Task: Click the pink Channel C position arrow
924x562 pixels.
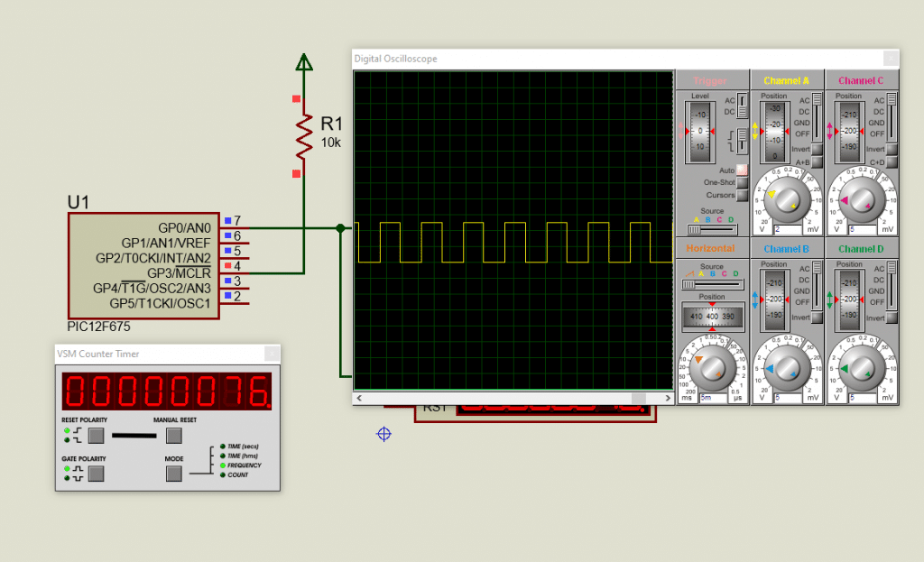Action: pos(830,131)
